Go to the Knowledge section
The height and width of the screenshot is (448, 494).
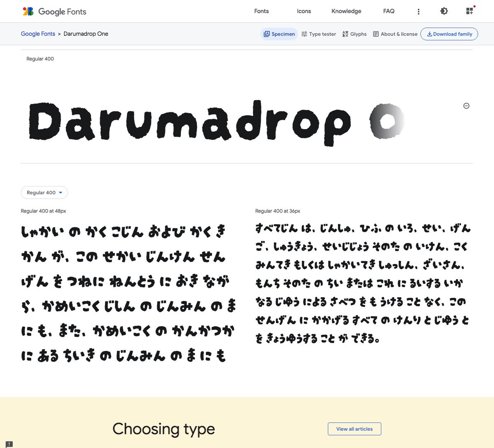(x=346, y=11)
